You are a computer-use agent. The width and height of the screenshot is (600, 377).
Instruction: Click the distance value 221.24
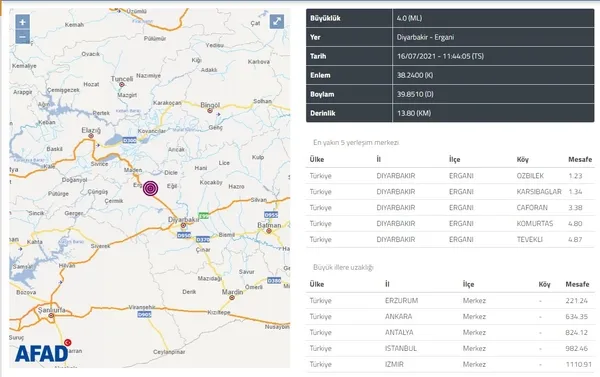click(576, 300)
